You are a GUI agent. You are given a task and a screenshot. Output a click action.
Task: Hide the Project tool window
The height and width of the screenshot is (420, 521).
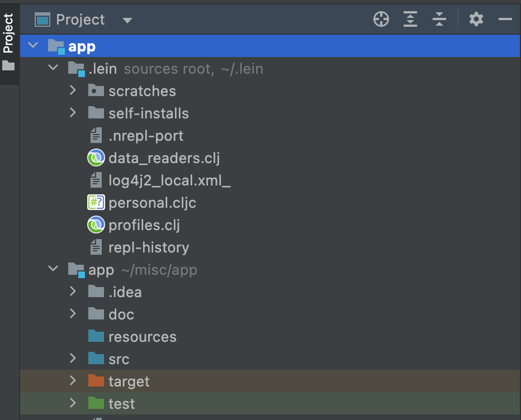tap(506, 19)
